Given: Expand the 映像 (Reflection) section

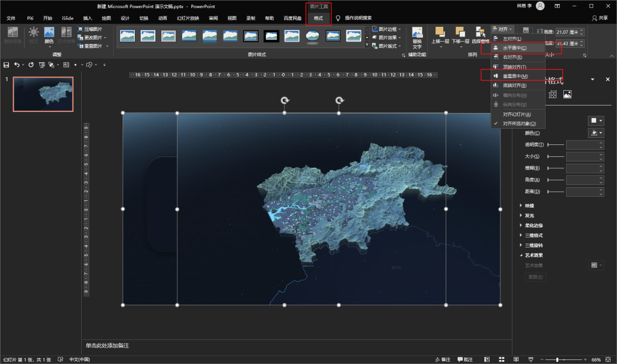Looking at the screenshot, I should pyautogui.click(x=529, y=205).
